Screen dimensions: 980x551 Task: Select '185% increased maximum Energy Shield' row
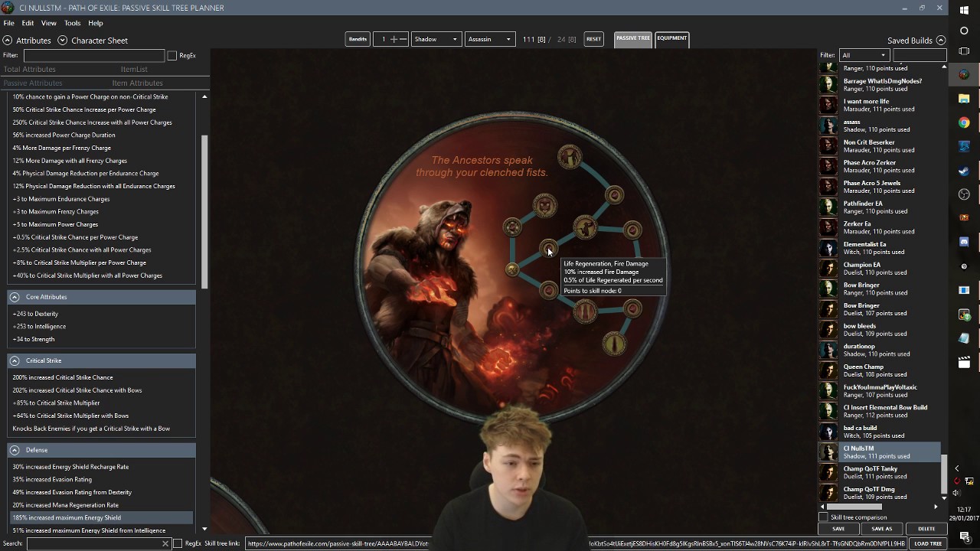pyautogui.click(x=101, y=517)
